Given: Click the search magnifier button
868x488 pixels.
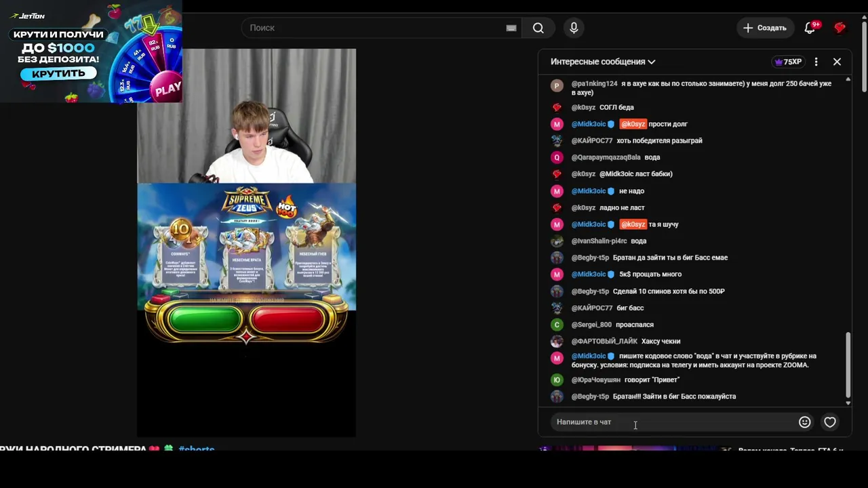Looking at the screenshot, I should (538, 28).
